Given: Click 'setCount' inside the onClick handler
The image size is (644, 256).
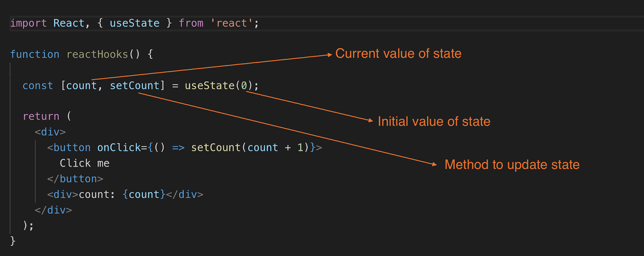Looking at the screenshot, I should (216, 148).
